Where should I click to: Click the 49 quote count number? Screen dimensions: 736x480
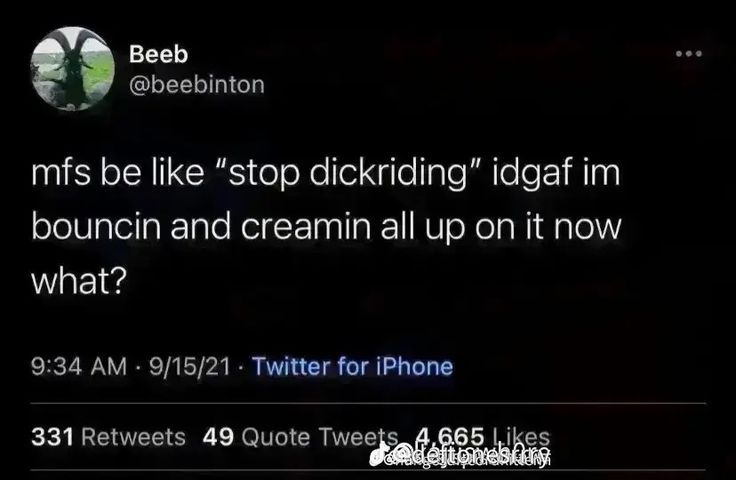tap(218, 437)
